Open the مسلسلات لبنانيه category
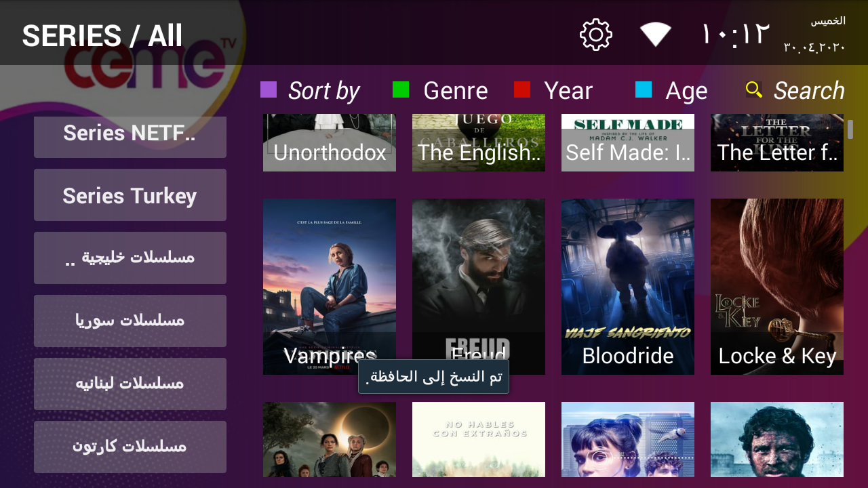Screen dimensions: 868x488 (x=130, y=384)
